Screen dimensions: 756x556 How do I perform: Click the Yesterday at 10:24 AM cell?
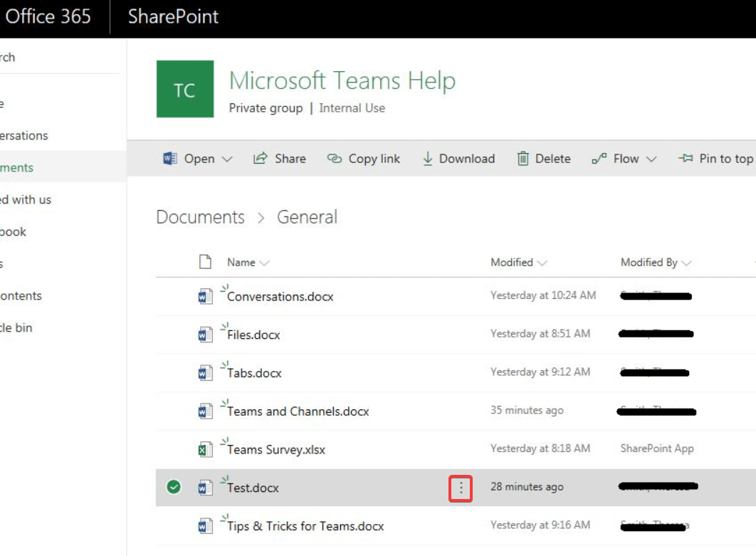[x=543, y=295]
